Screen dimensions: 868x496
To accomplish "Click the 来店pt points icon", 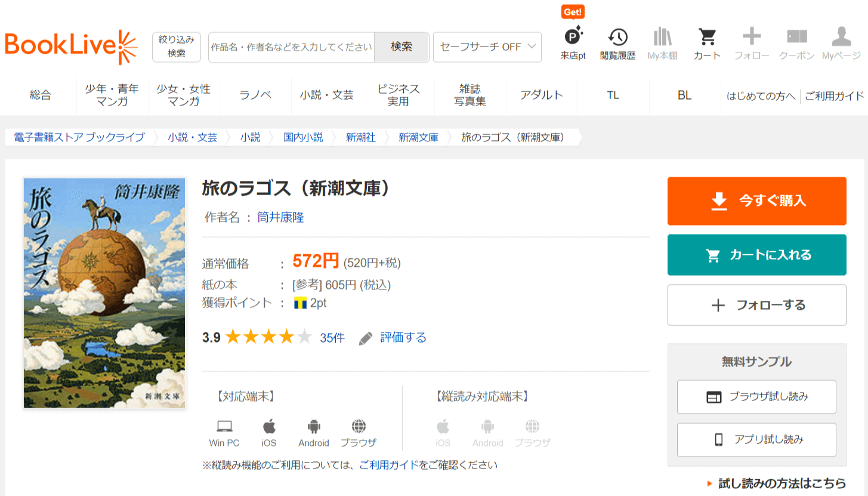I will click(573, 38).
